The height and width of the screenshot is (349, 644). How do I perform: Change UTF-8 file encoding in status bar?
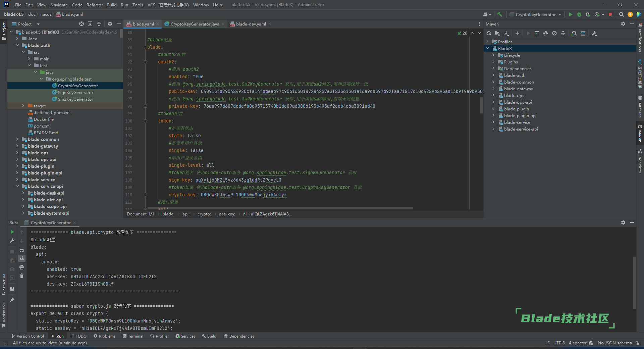(x=559, y=343)
